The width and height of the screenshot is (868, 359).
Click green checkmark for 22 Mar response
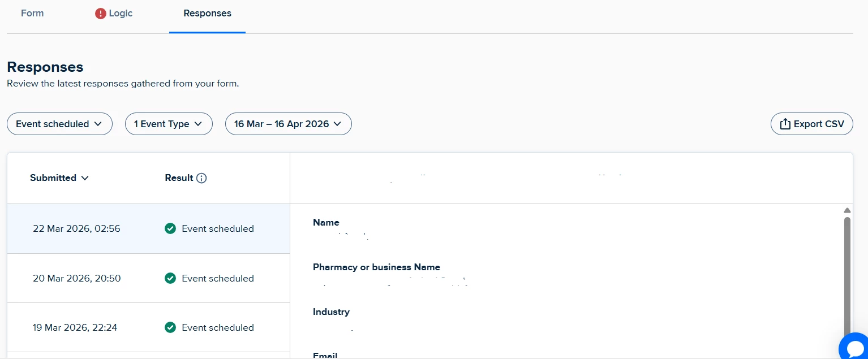(170, 229)
